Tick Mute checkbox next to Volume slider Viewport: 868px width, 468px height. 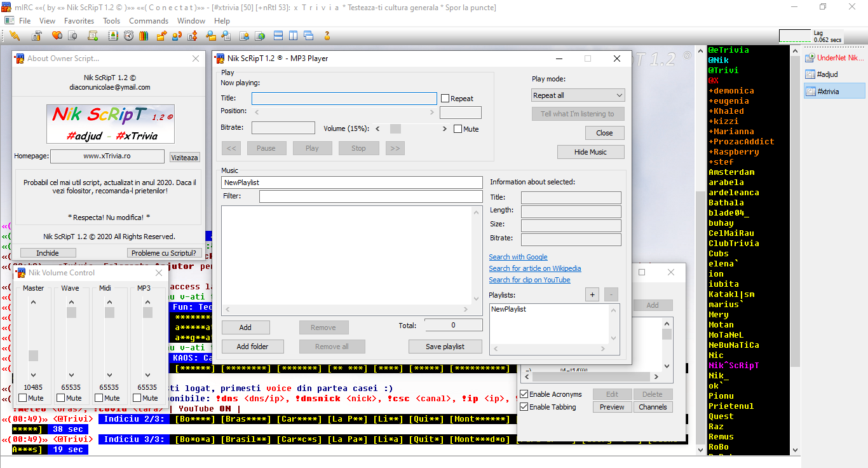[x=458, y=128]
